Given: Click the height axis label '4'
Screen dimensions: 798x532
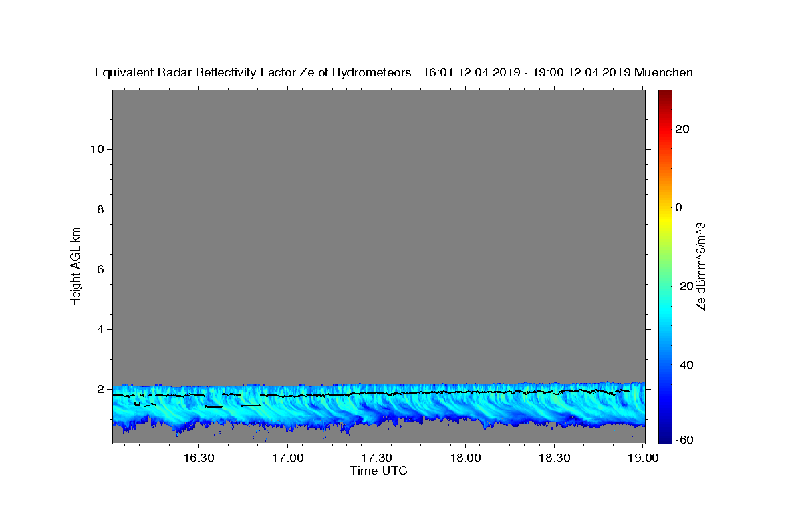Looking at the screenshot, I should click(99, 329).
